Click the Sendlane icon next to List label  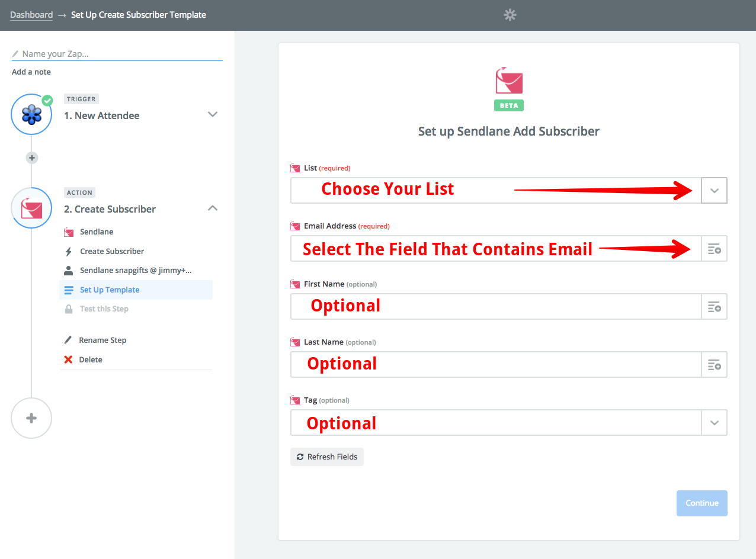(x=295, y=168)
